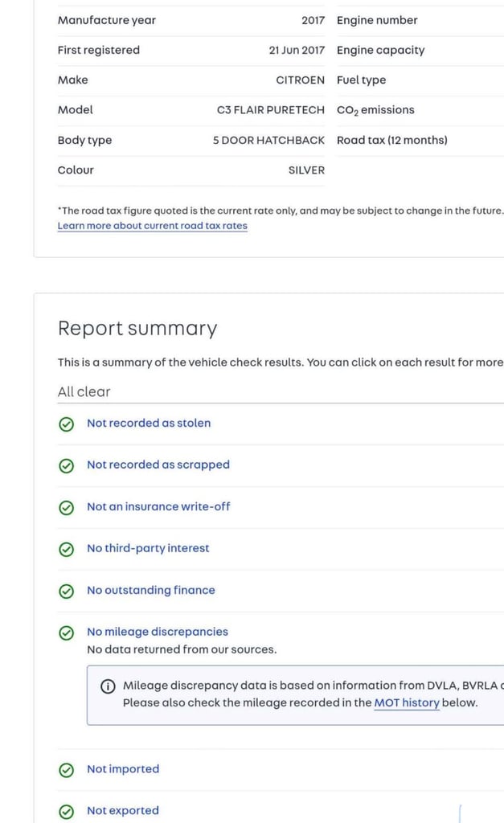Open Not recorded as scrapped result
This screenshot has height=823, width=504.
coord(158,465)
